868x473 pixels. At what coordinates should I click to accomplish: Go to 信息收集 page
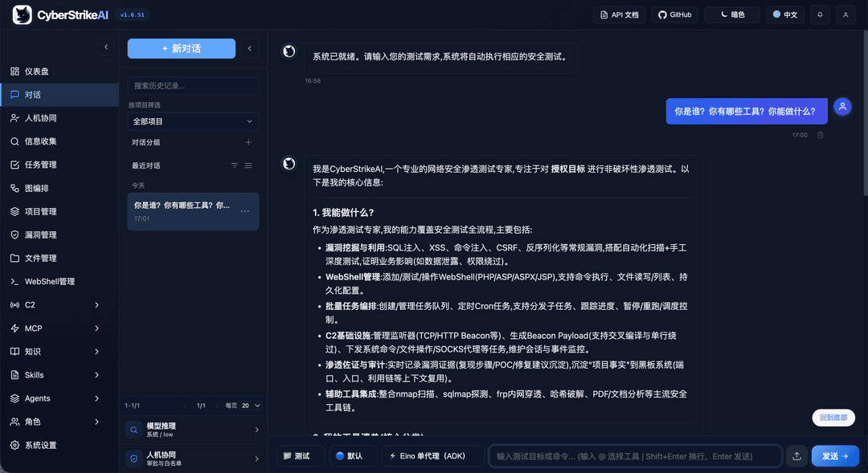click(x=59, y=141)
